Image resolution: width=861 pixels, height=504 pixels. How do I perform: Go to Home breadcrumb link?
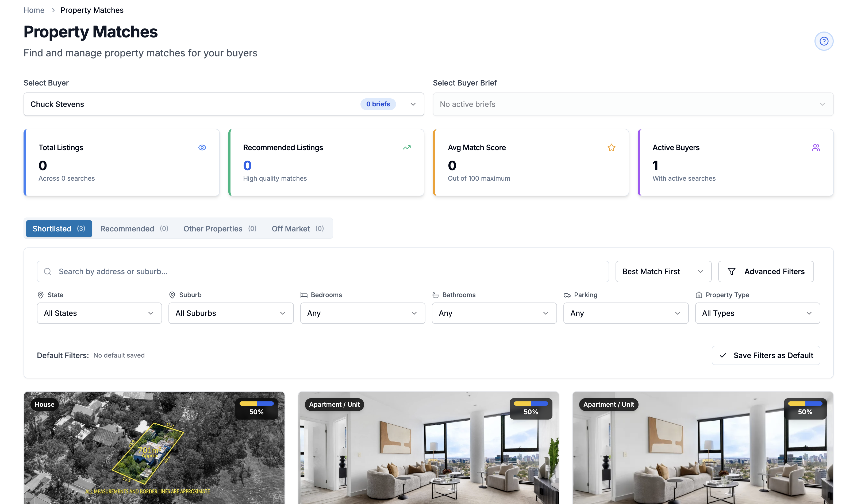point(34,10)
